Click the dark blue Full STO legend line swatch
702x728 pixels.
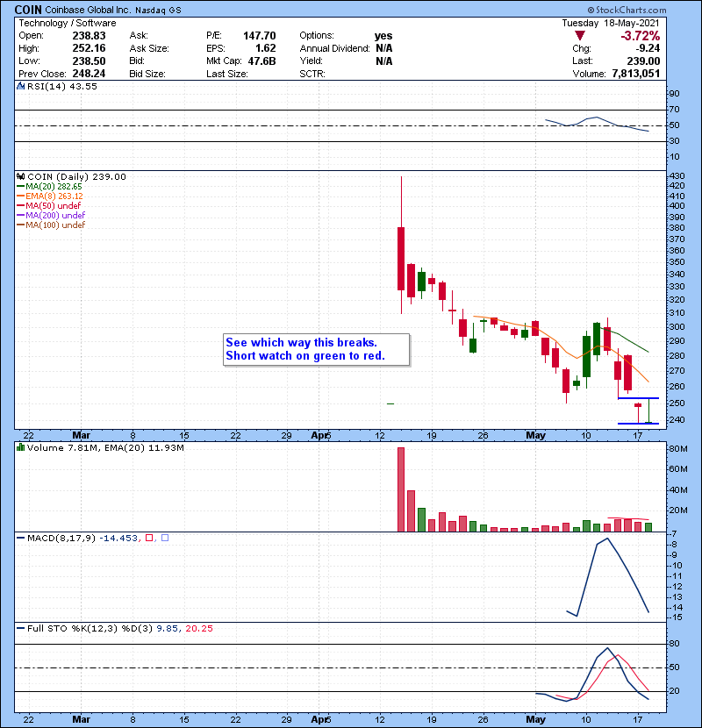(x=20, y=629)
